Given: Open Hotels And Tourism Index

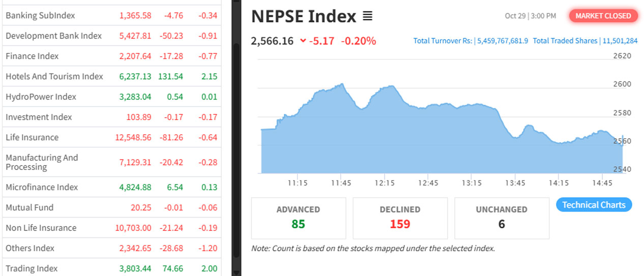Looking at the screenshot, I should point(54,76).
